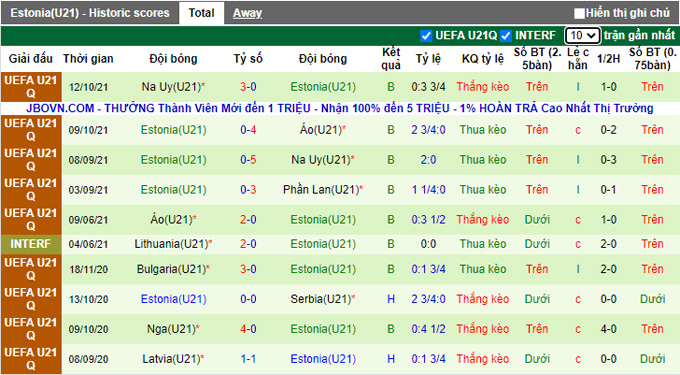Uncheck the INTERF filter checkbox
Viewport: 680px width, 375px height.
pos(506,36)
